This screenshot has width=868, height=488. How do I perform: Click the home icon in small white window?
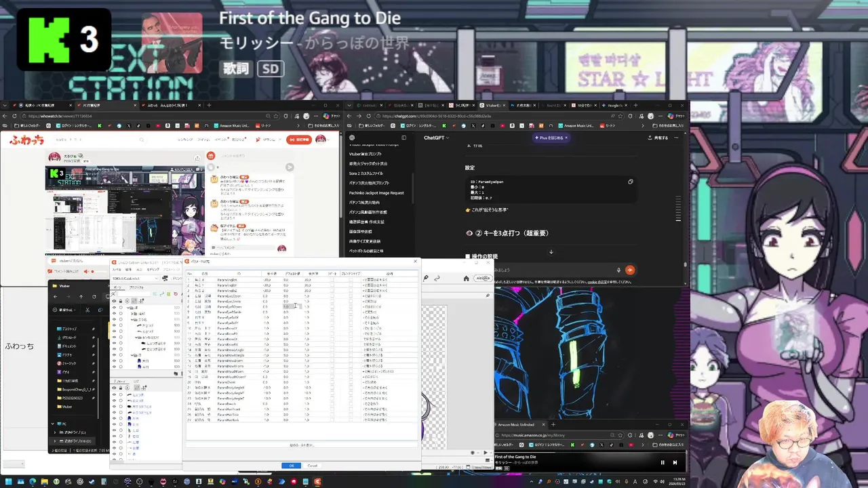[x=467, y=279]
